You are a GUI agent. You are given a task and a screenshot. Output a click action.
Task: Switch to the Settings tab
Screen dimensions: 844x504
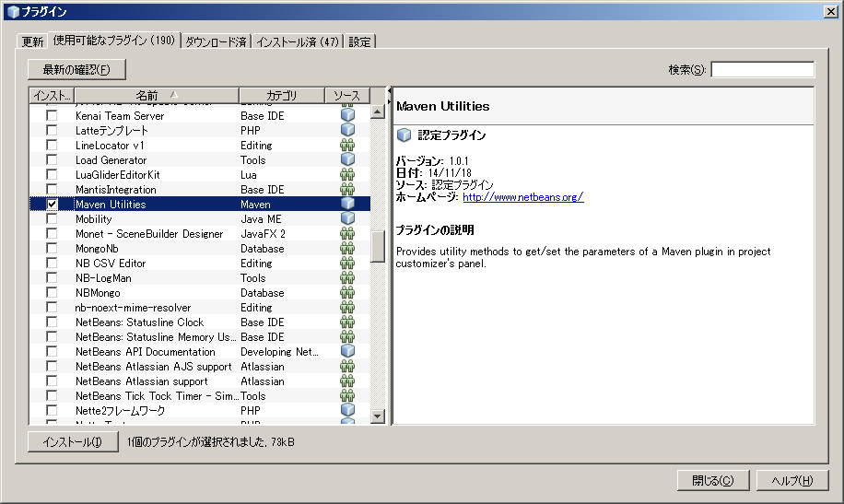359,41
